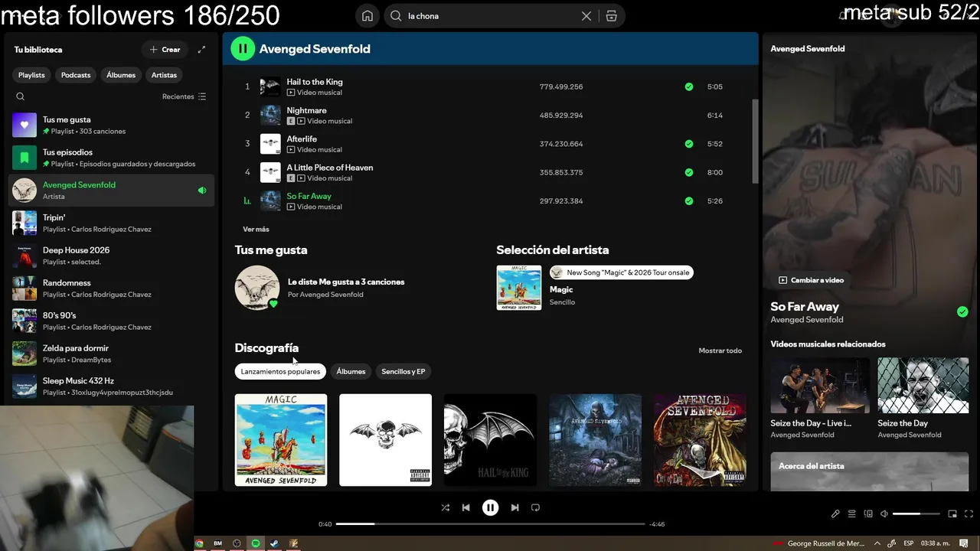Image resolution: width=980 pixels, height=551 pixels.
Task: Play the Nightmare track row
Action: point(490,116)
